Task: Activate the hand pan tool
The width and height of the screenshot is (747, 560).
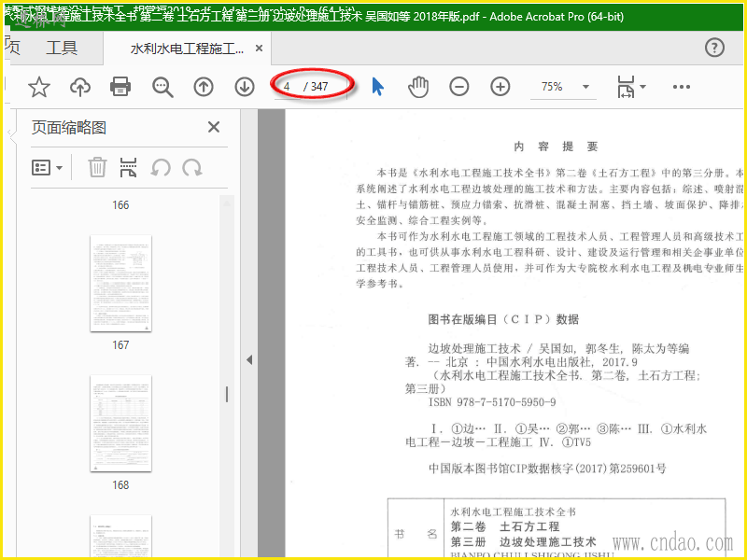Action: [418, 87]
